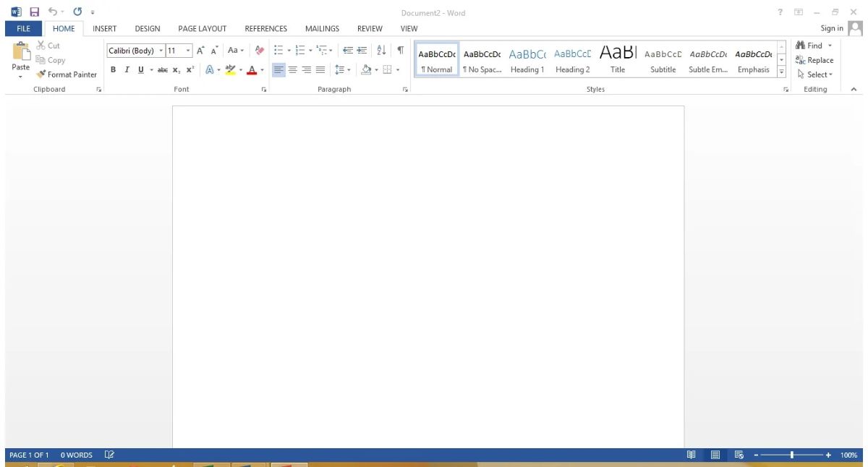868x467 pixels.
Task: Open the Change Case Aa dropdown
Action: (x=236, y=51)
